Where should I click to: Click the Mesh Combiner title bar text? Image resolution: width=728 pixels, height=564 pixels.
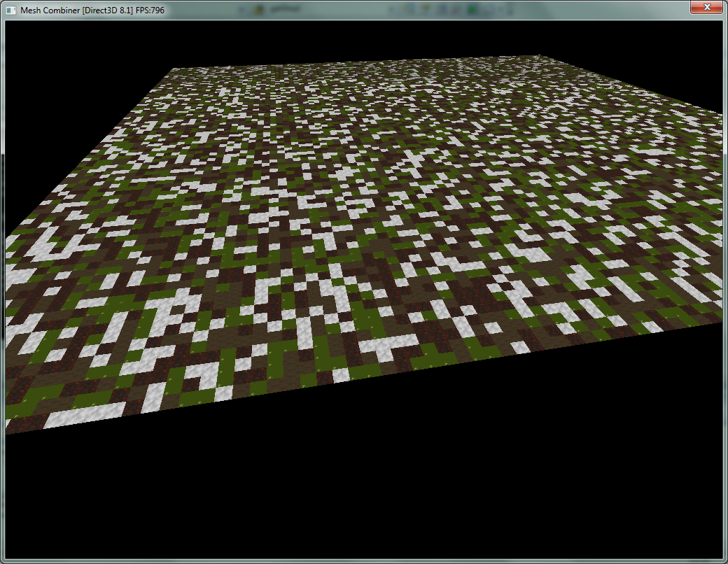click(x=92, y=10)
